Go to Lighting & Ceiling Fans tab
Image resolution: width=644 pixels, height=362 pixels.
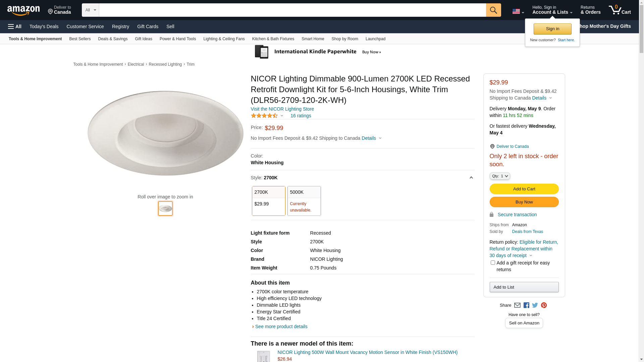(x=224, y=39)
